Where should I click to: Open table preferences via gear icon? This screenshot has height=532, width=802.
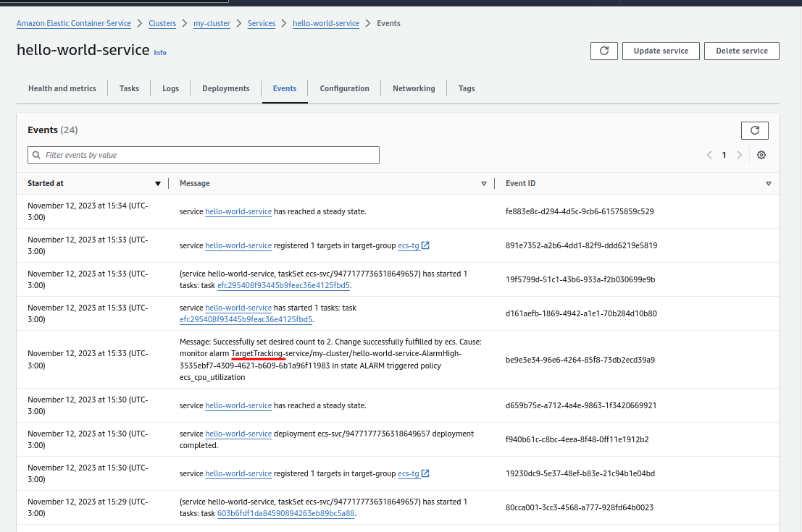[x=761, y=155]
